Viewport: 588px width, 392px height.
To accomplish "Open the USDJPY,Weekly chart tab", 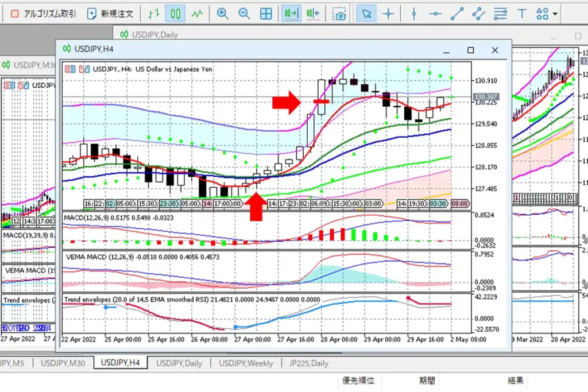I will coord(246,363).
